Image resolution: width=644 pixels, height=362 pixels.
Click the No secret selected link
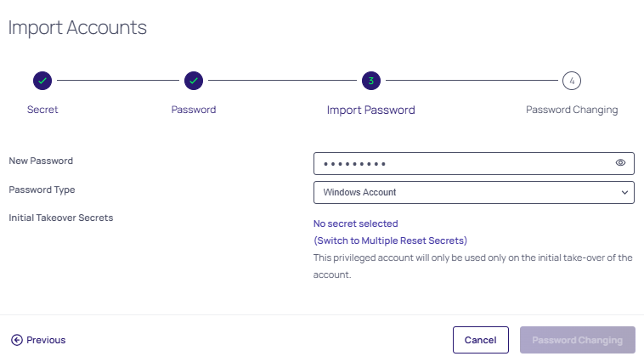[355, 223]
